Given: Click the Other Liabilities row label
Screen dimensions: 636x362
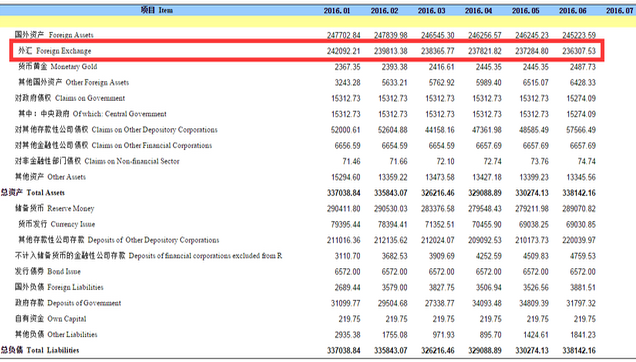Looking at the screenshot, I should point(56,334).
